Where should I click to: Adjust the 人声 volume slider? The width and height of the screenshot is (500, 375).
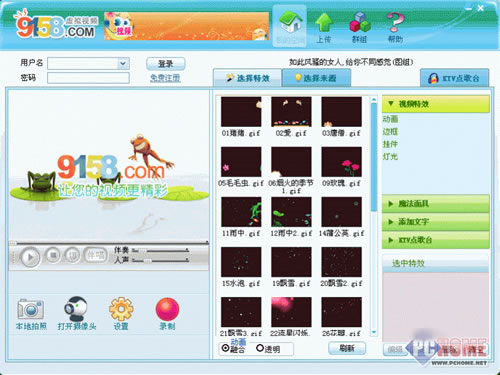pyautogui.click(x=160, y=260)
